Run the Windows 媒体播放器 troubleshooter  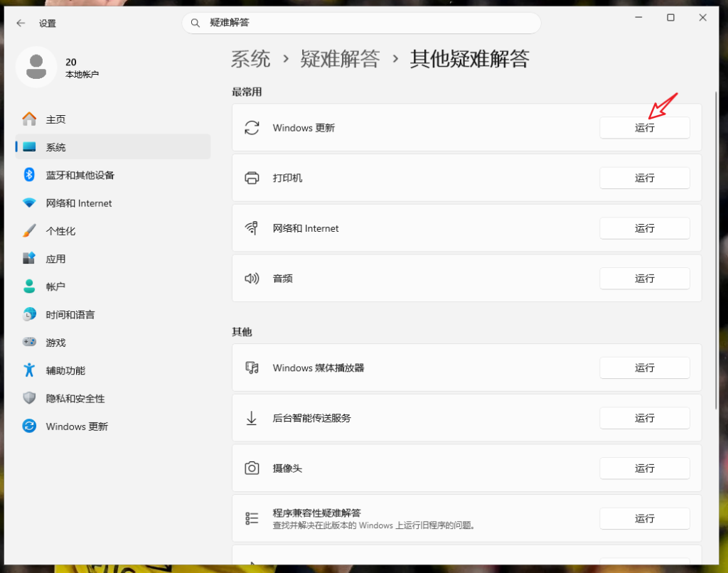(x=644, y=368)
